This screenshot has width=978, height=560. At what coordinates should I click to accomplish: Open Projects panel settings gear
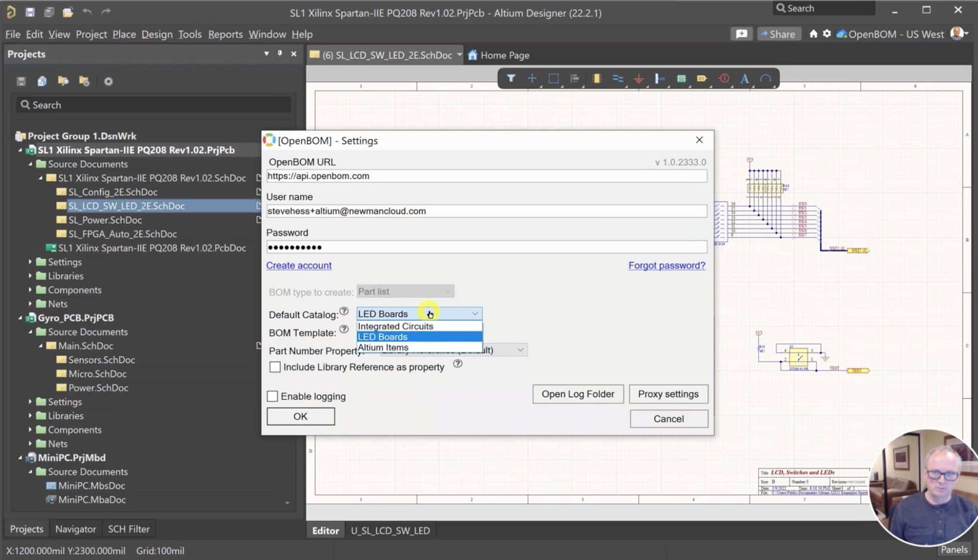click(108, 81)
